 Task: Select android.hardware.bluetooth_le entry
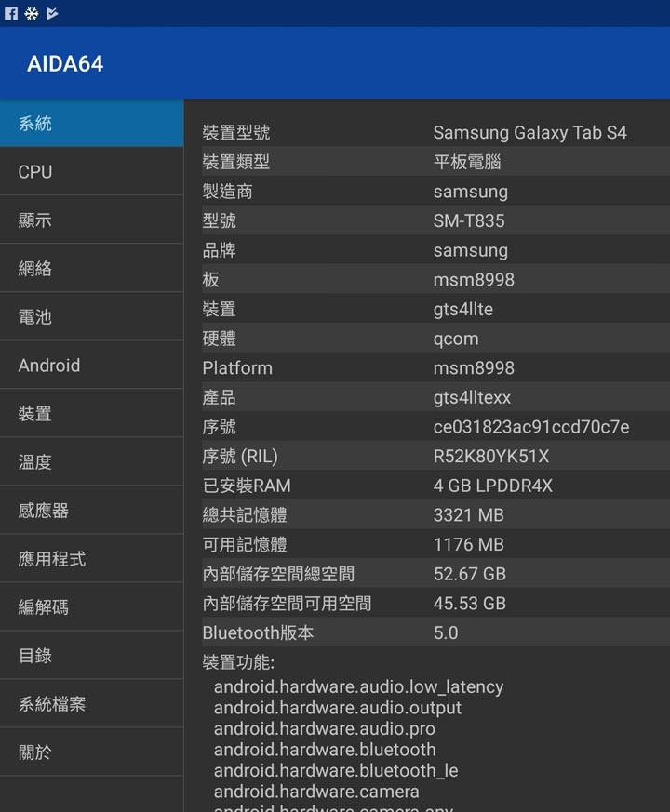pos(336,771)
